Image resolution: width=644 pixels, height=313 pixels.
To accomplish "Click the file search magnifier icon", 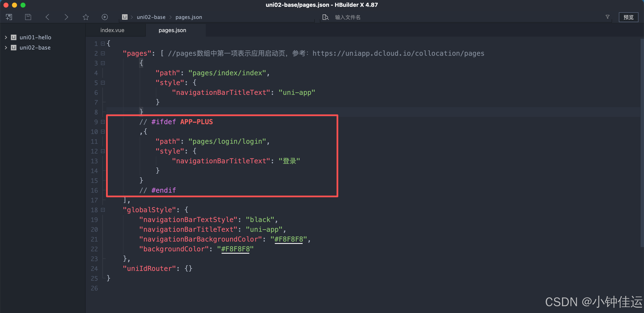I will (x=325, y=17).
